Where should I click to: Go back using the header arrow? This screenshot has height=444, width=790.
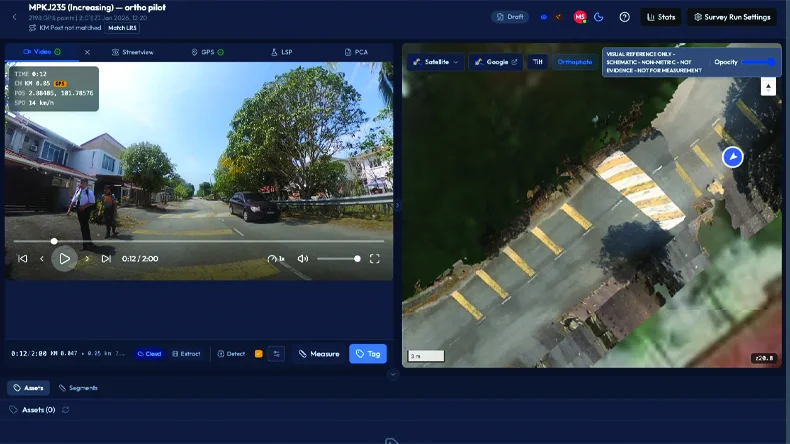click(x=15, y=17)
